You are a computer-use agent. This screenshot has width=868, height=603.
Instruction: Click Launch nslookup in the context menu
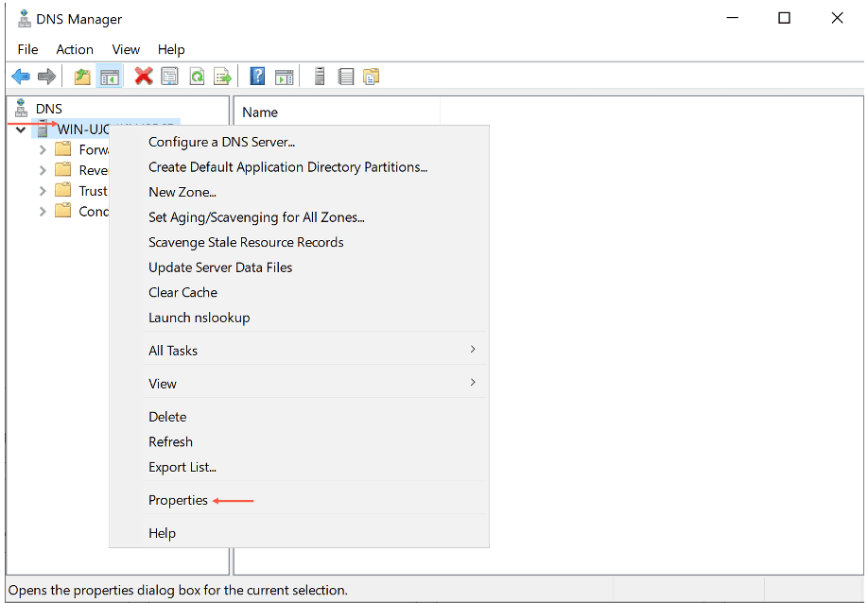tap(199, 318)
